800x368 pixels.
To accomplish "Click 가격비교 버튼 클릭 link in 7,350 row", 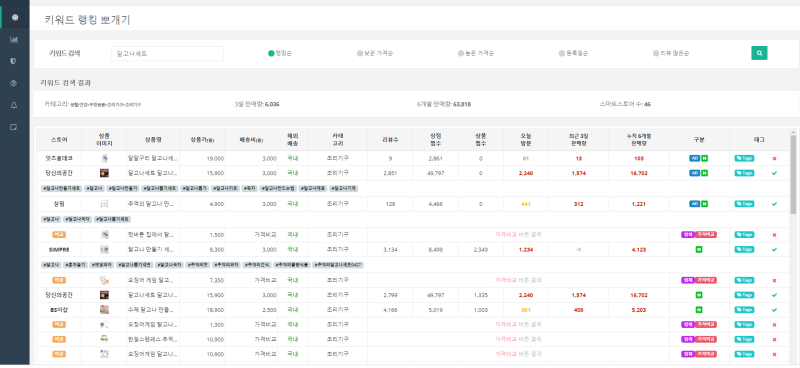I will (518, 280).
